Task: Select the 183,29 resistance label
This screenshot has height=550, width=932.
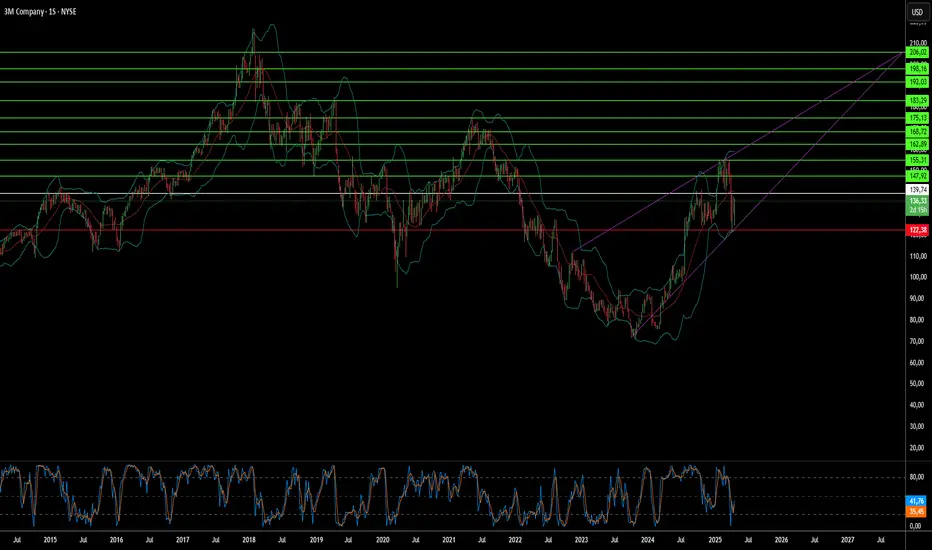Action: click(917, 100)
